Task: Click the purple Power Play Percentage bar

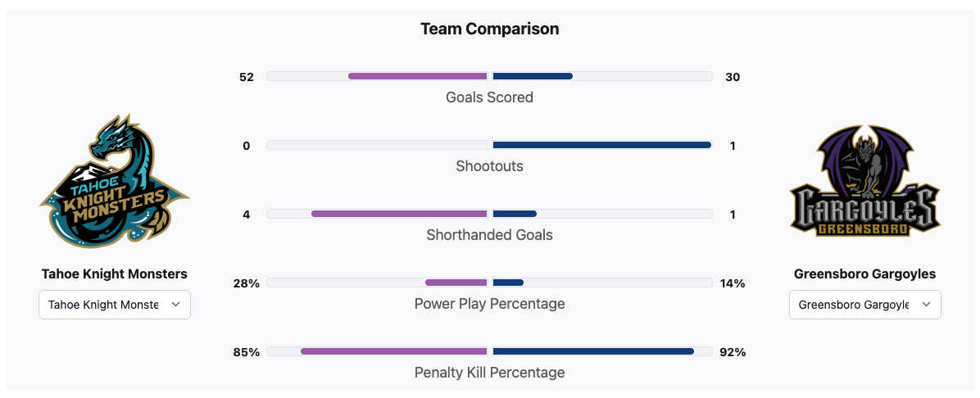Action: pyautogui.click(x=456, y=283)
